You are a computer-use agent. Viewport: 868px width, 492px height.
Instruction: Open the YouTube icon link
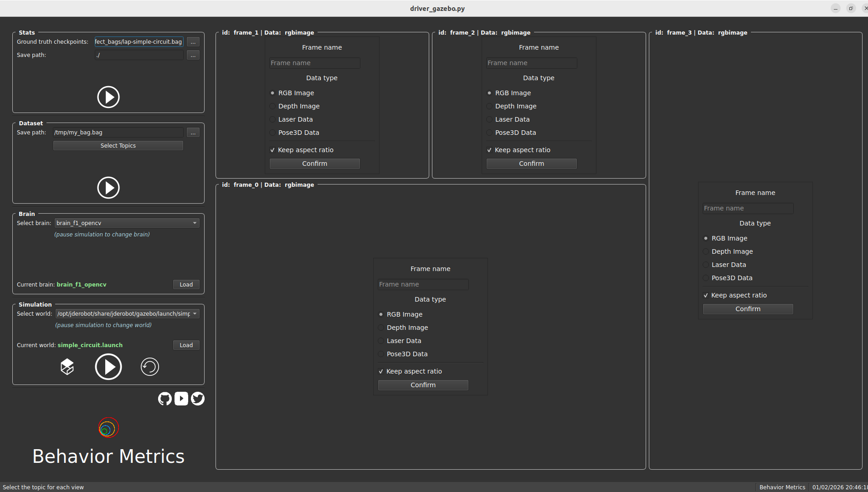(x=181, y=399)
